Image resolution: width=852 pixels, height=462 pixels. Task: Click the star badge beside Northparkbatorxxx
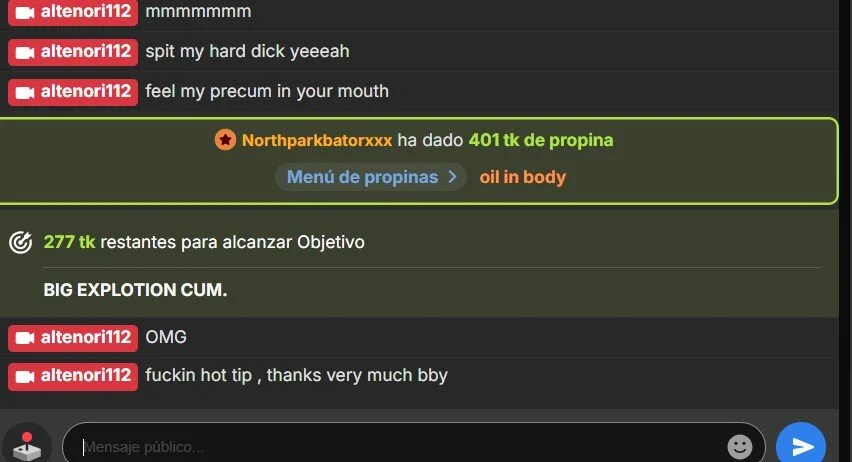pyautogui.click(x=225, y=140)
